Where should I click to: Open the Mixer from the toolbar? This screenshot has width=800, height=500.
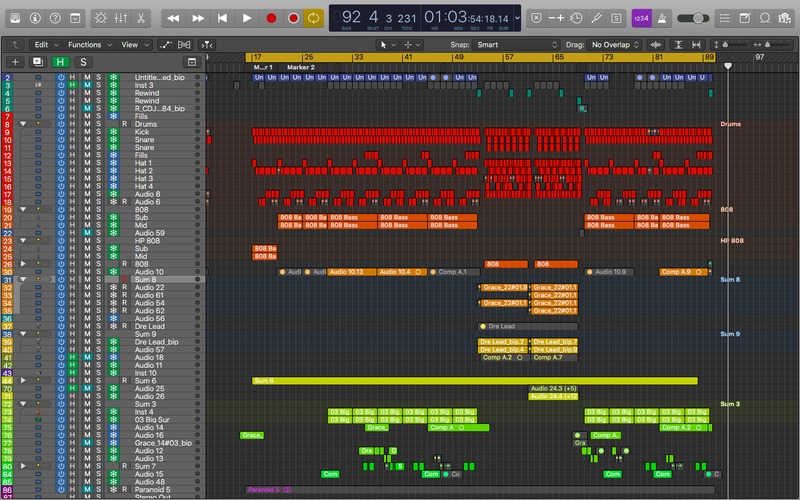click(121, 18)
